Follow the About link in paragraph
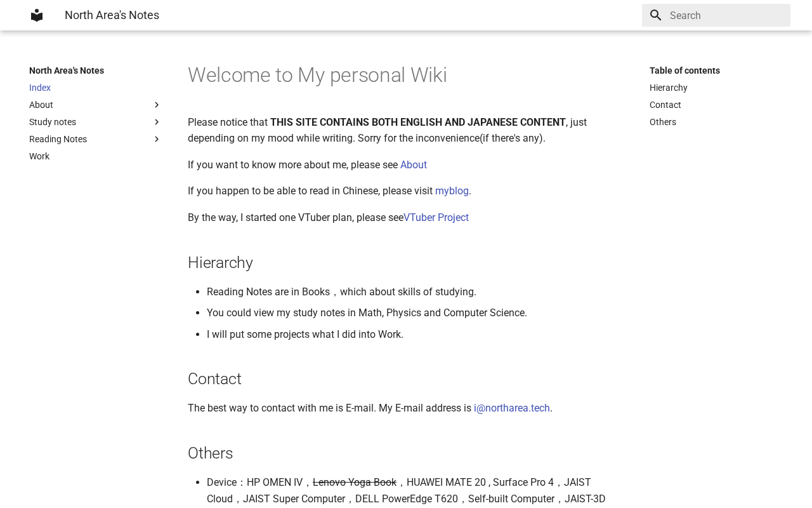 pyautogui.click(x=414, y=165)
